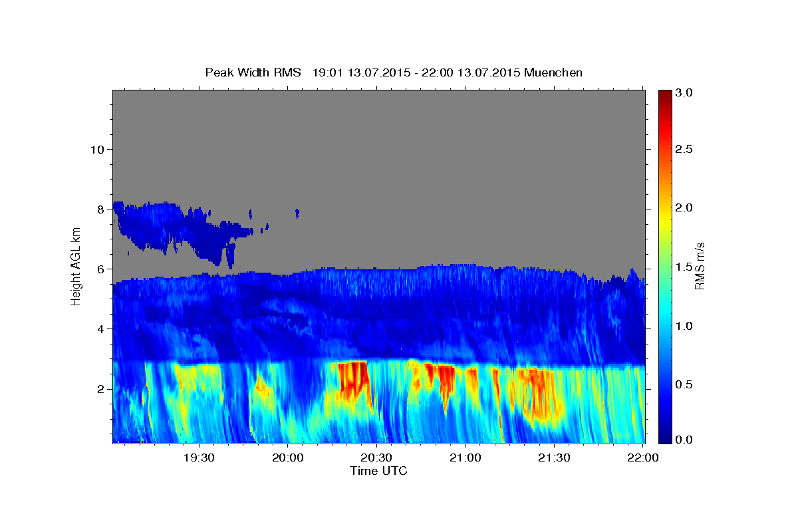
Task: Click the 22:00 time tick label
Action: [x=643, y=458]
